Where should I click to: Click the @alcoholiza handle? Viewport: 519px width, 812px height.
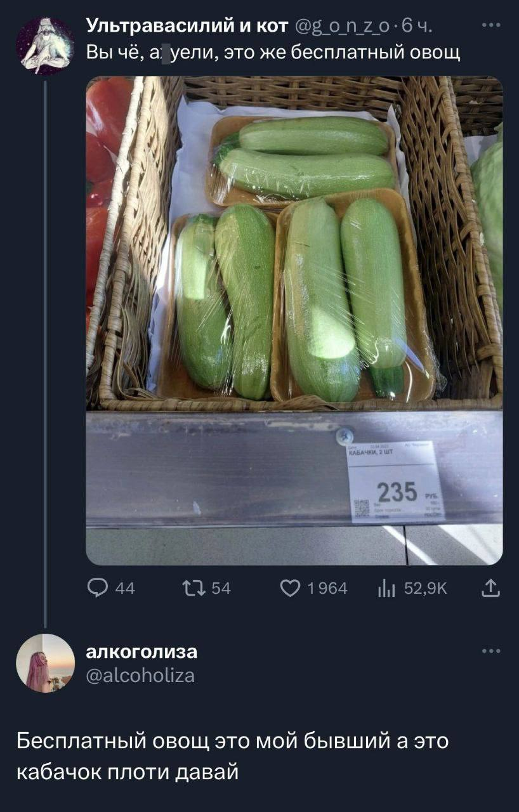(x=140, y=676)
